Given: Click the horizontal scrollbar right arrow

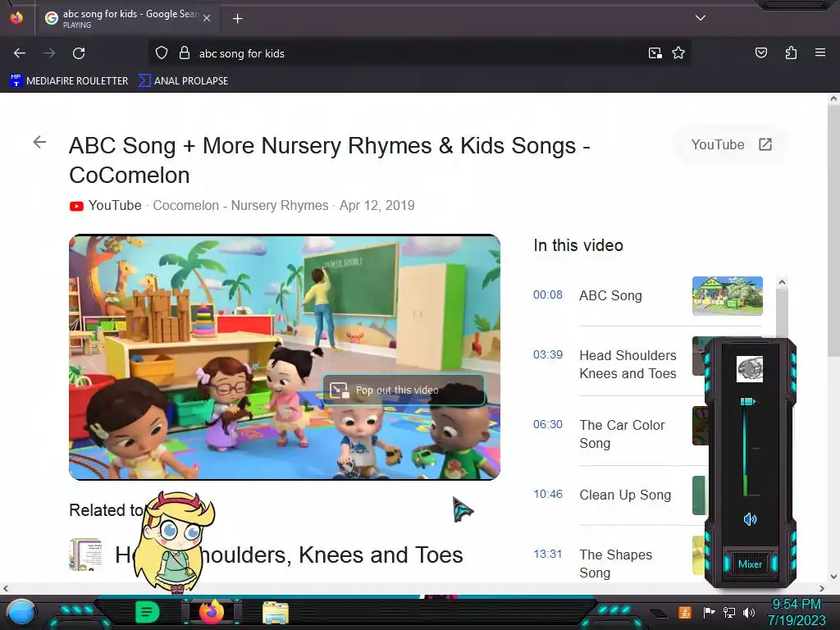Looking at the screenshot, I should point(822,588).
